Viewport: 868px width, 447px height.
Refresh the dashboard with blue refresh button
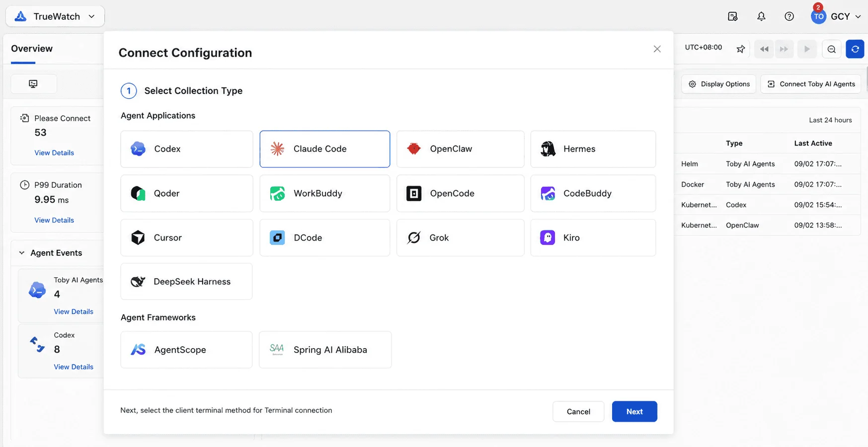pyautogui.click(x=855, y=49)
